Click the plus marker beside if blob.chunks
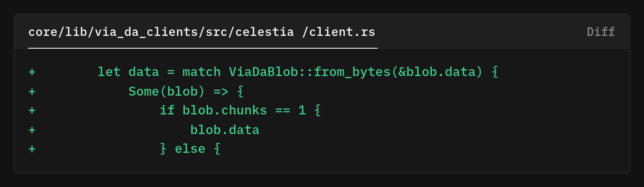 pyautogui.click(x=32, y=111)
